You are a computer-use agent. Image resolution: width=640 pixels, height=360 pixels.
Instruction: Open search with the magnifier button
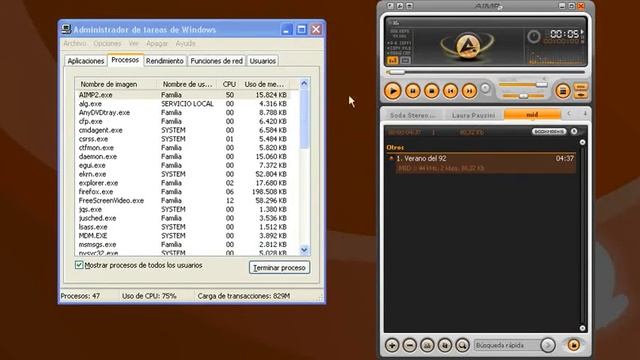(x=462, y=345)
